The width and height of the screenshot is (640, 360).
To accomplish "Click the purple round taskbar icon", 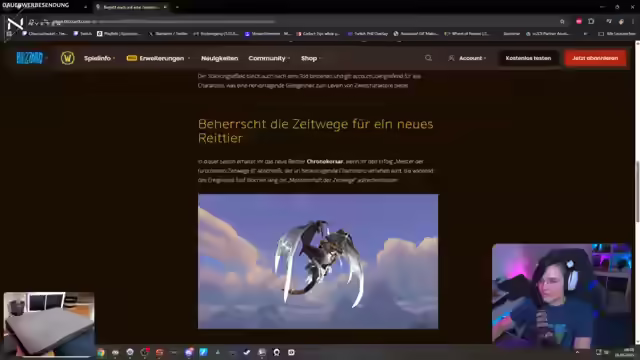I will coord(189,352).
